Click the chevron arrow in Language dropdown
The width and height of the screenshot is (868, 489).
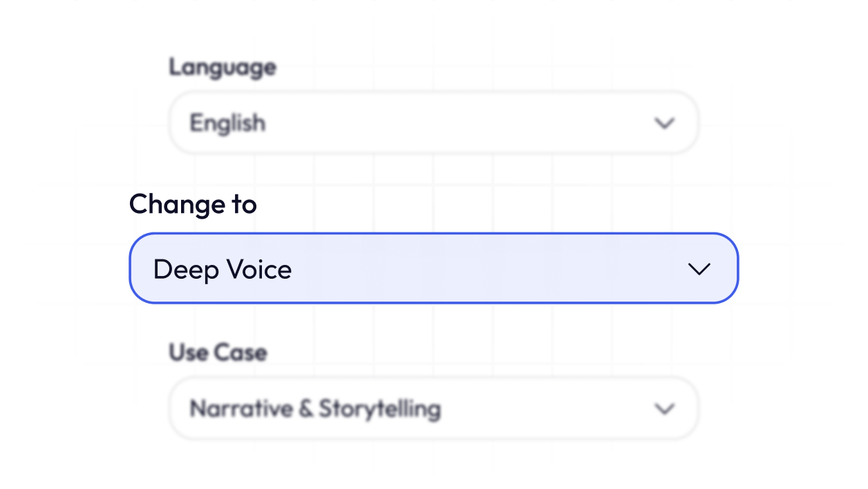pyautogui.click(x=664, y=123)
